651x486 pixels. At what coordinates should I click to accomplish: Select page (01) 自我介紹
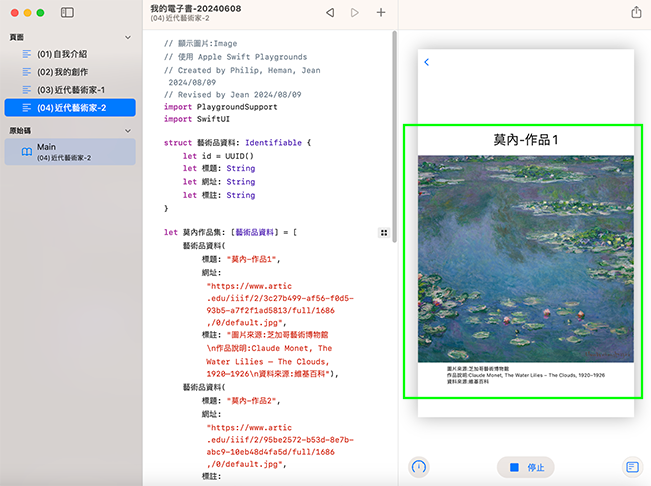pos(60,53)
